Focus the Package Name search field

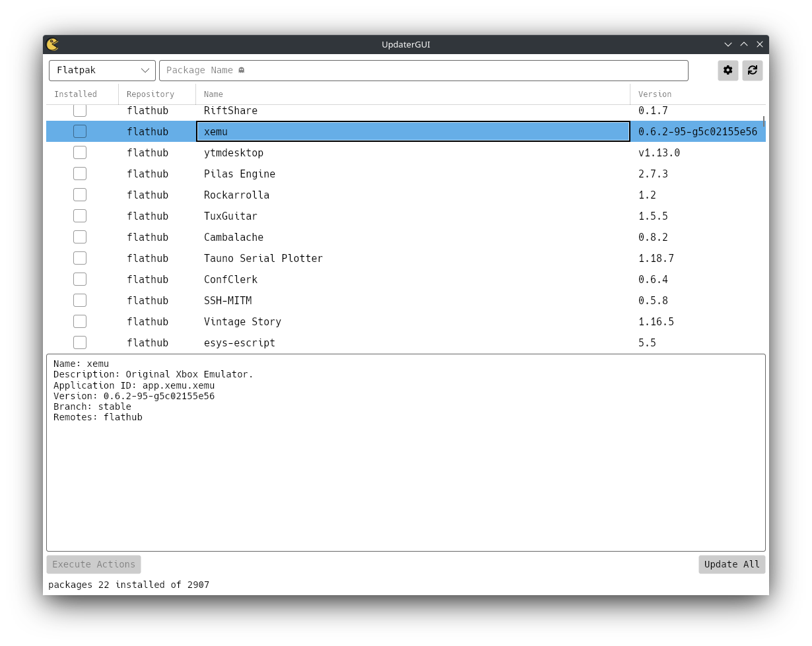424,71
